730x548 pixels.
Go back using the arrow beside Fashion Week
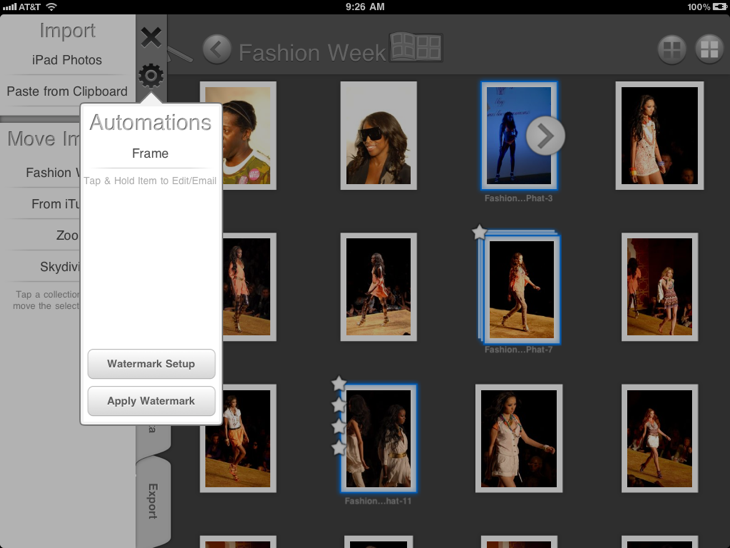click(x=217, y=49)
